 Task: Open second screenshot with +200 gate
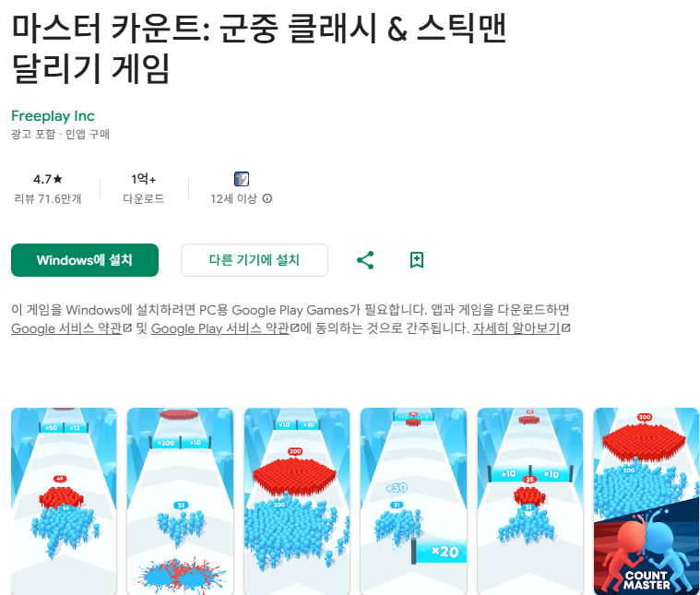coord(180,501)
